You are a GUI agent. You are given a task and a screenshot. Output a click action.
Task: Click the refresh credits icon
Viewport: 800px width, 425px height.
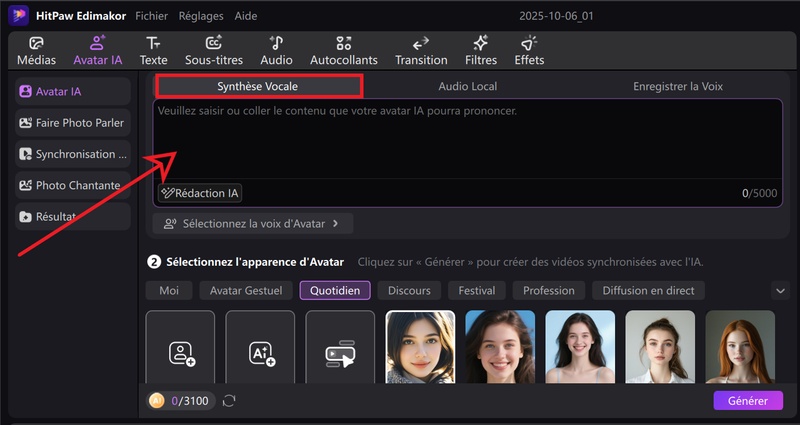(x=229, y=401)
